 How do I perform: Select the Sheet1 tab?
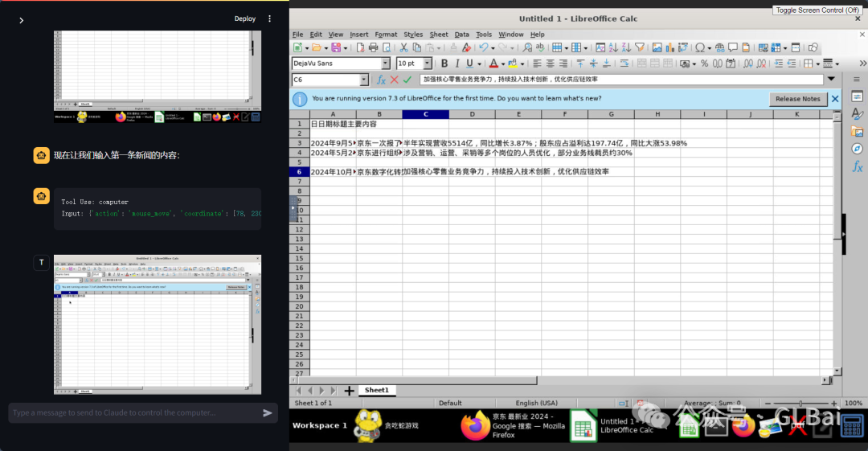tap(376, 390)
